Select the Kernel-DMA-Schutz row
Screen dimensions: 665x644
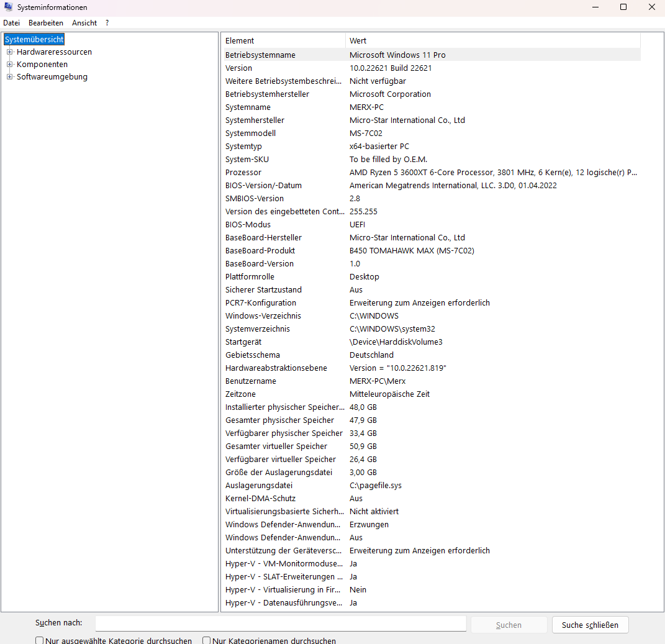(x=432, y=499)
